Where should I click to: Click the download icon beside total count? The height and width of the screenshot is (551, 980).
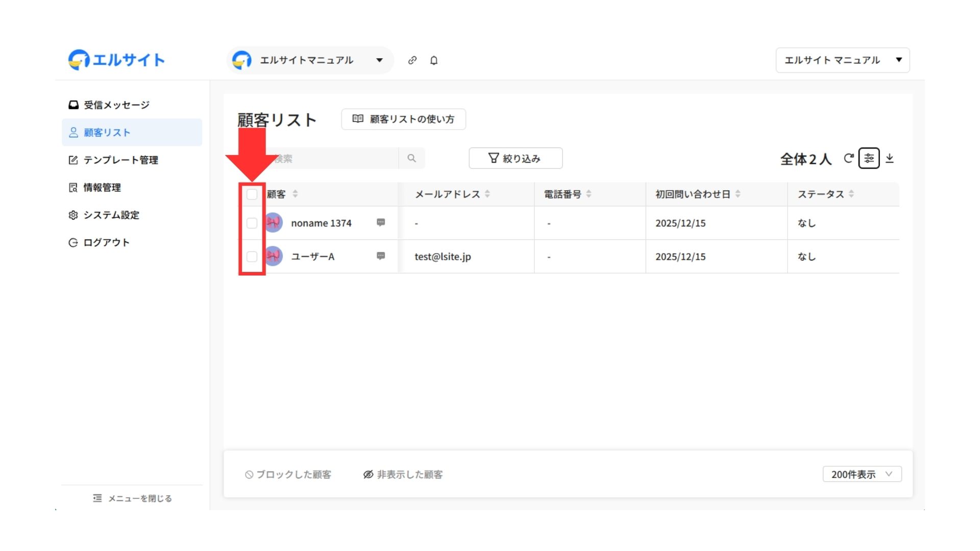pyautogui.click(x=890, y=158)
